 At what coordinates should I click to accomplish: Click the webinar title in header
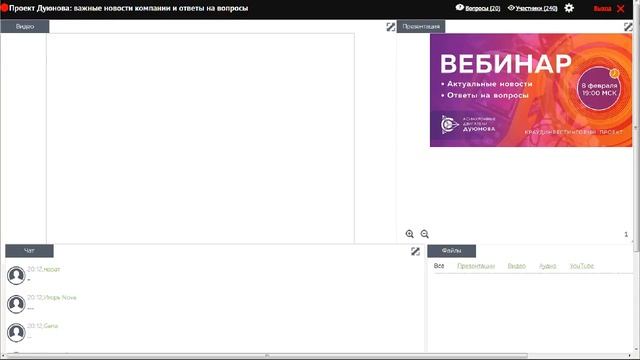tap(128, 8)
